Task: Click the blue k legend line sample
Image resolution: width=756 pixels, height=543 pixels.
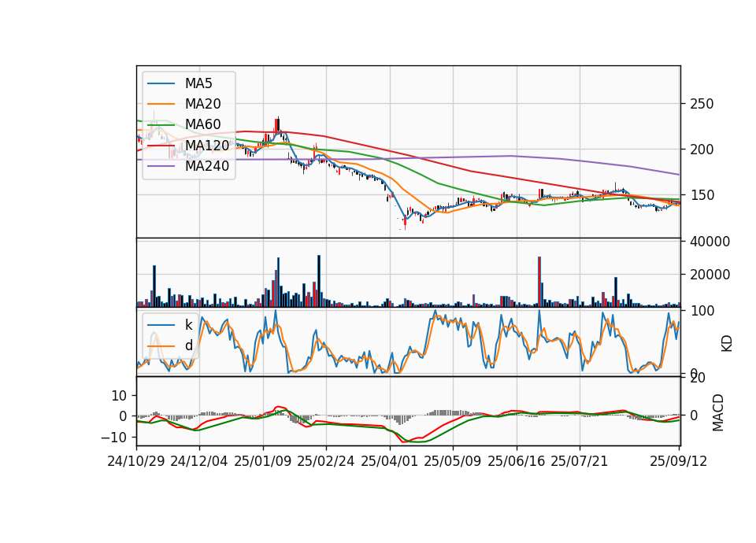Action: pyautogui.click(x=161, y=325)
